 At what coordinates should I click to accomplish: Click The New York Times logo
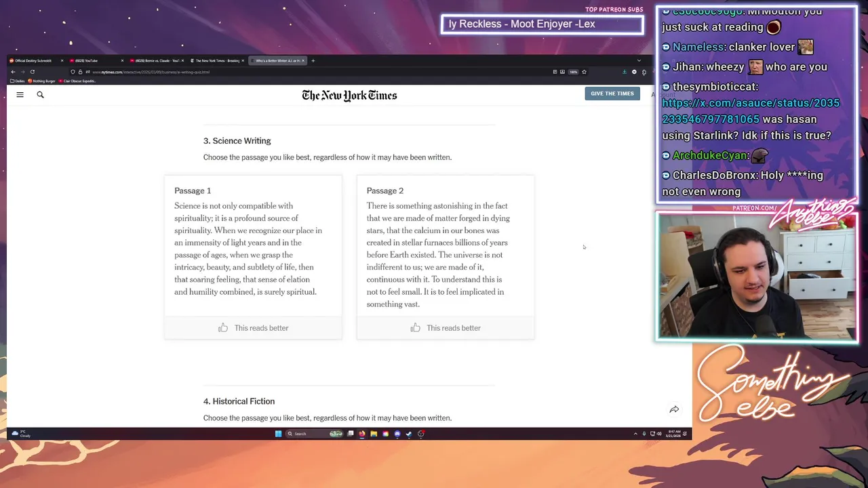coord(349,95)
